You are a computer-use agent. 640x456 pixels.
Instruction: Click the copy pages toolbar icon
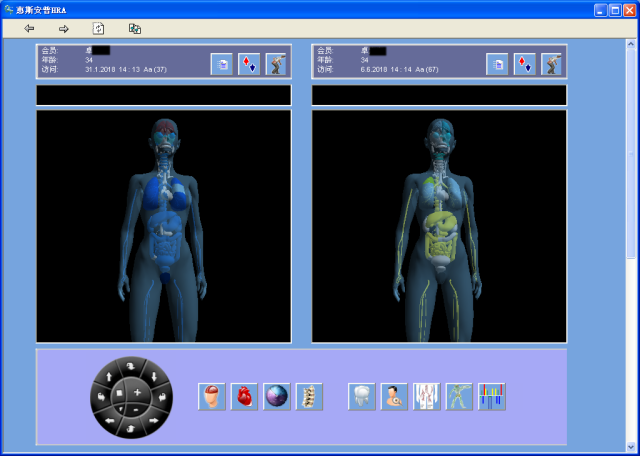click(135, 29)
